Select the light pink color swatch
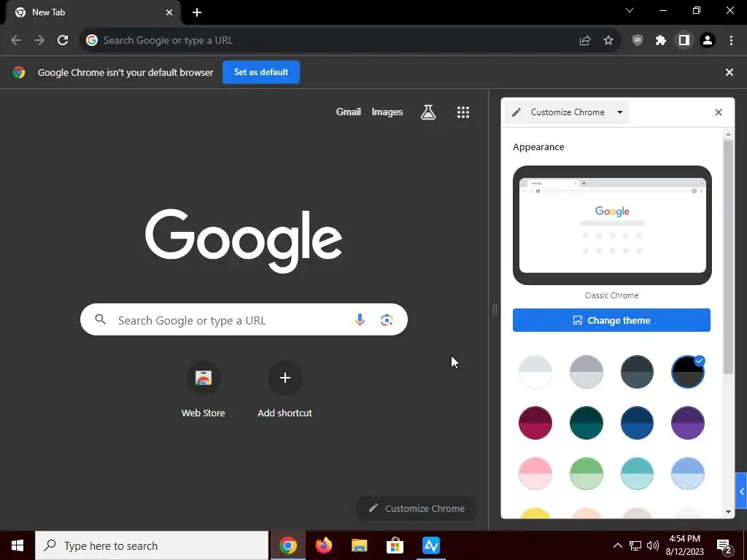Viewport: 747px width, 560px height. [535, 474]
